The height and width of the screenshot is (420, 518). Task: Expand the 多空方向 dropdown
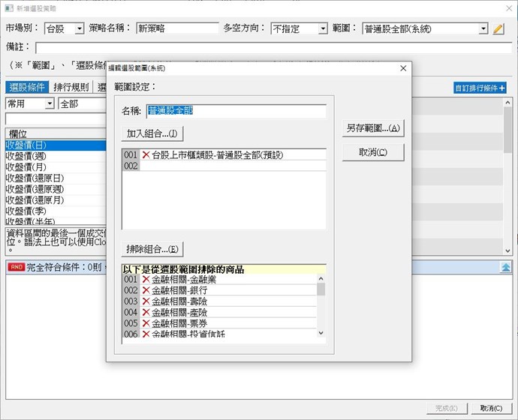[299, 28]
